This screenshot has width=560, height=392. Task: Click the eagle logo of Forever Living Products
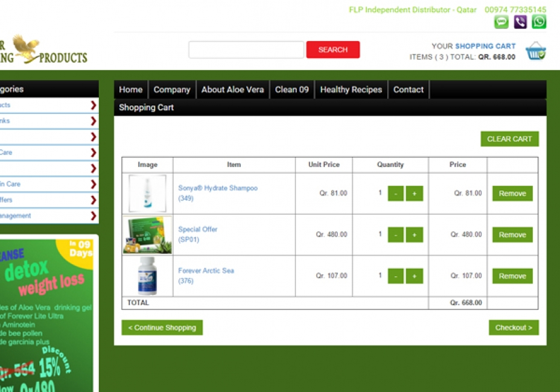(x=27, y=48)
